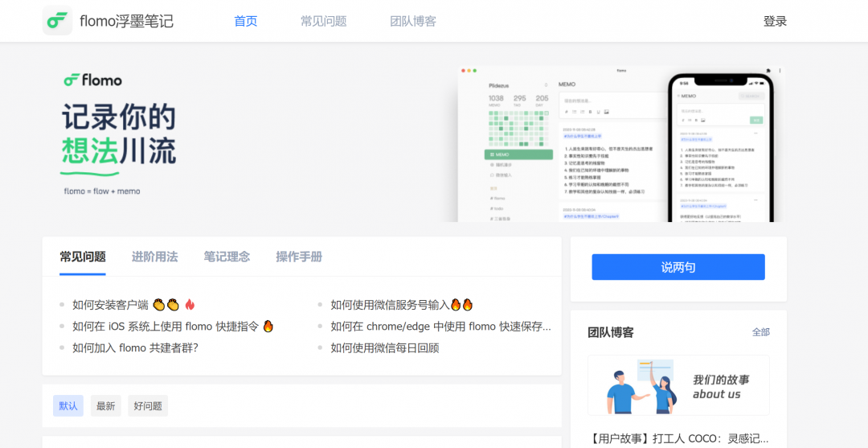The width and height of the screenshot is (868, 448).
Task: Click the blue 说两句 button
Action: coord(678,268)
